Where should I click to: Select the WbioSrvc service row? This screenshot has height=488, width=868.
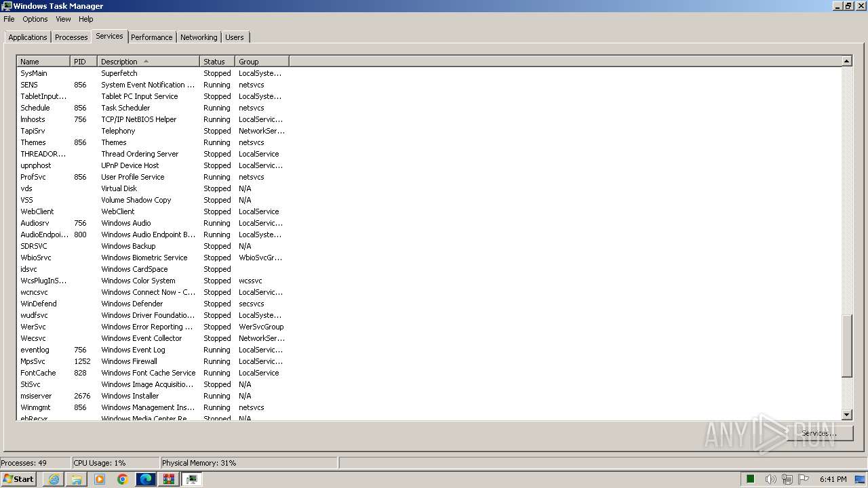[153, 258]
